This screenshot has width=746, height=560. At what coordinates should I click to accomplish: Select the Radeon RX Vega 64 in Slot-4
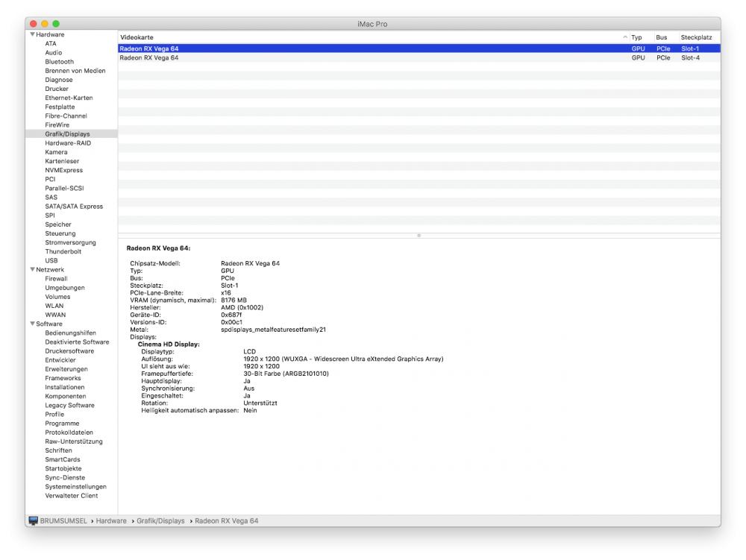point(419,57)
